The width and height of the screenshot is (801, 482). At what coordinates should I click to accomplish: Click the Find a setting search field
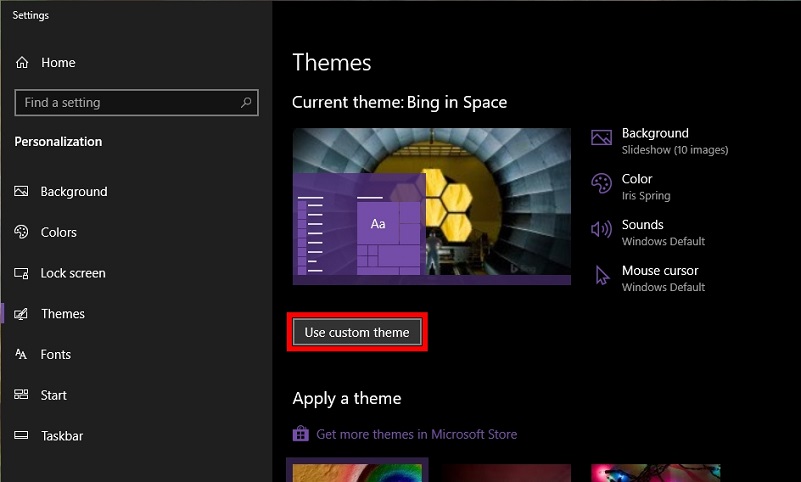click(136, 103)
